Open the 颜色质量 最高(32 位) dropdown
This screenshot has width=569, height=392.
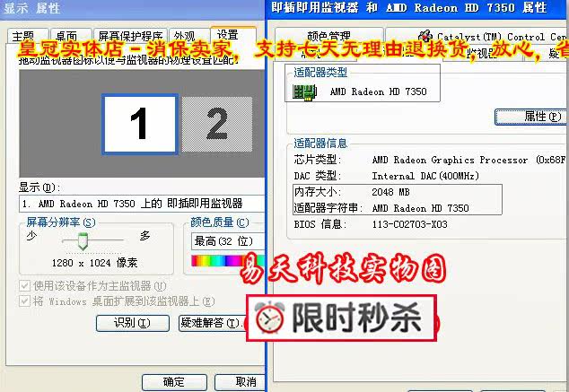pos(228,241)
